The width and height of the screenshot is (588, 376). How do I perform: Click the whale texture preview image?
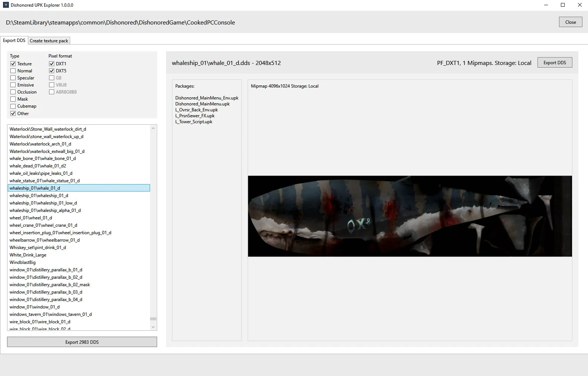click(410, 216)
